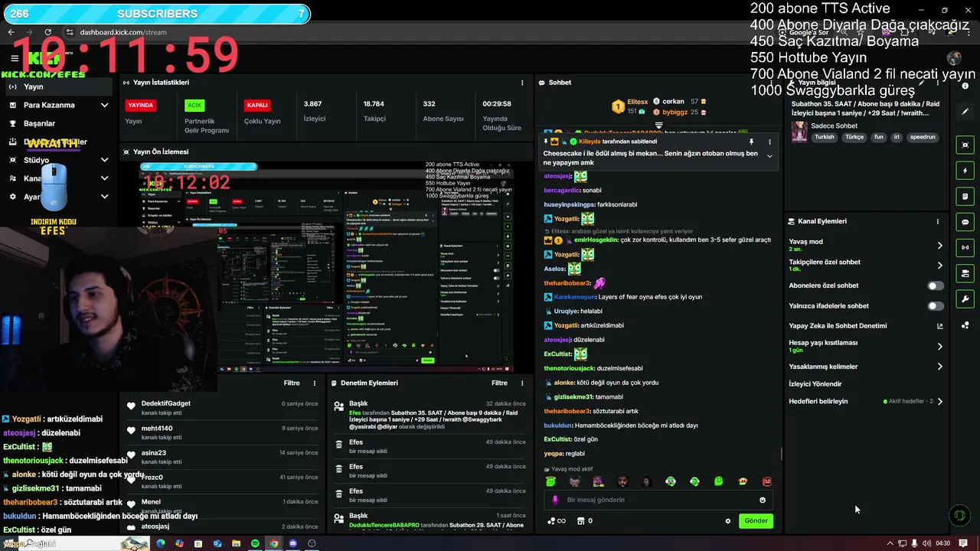Insert the red angry face emote
The height and width of the screenshot is (551, 980).
(767, 481)
